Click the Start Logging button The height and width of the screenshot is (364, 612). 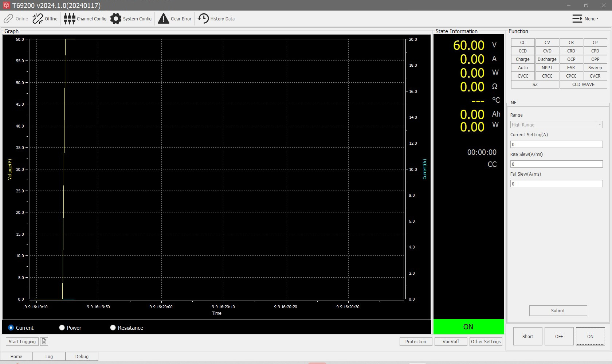(x=22, y=341)
